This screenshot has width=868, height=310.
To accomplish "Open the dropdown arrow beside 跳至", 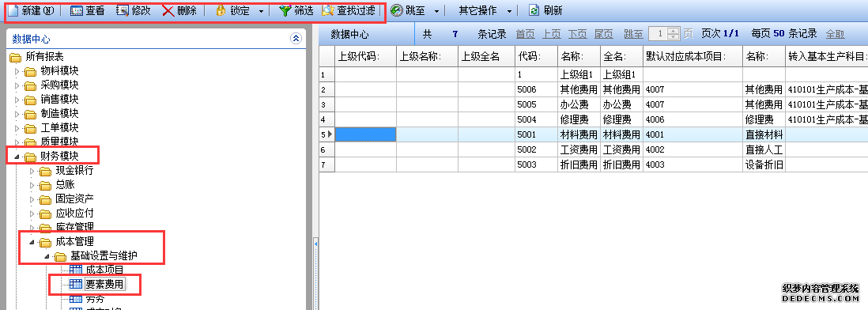I will point(436,11).
